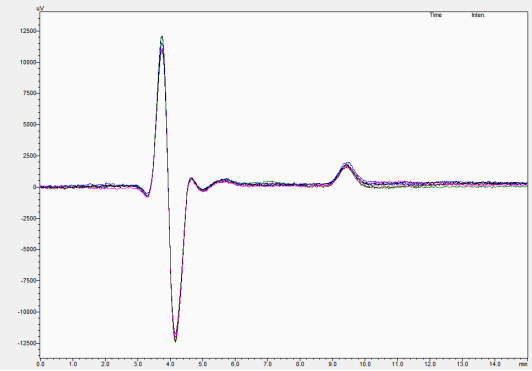Click the 11.0 x-axis tick label
The image size is (532, 371).
point(397,364)
